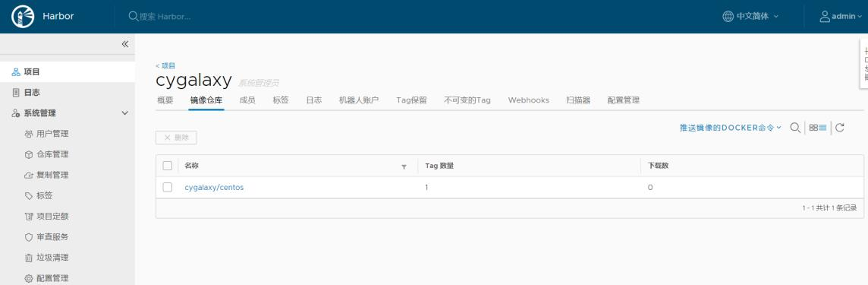Switch to card view icon
Image resolution: width=868 pixels, height=285 pixels.
(x=813, y=128)
